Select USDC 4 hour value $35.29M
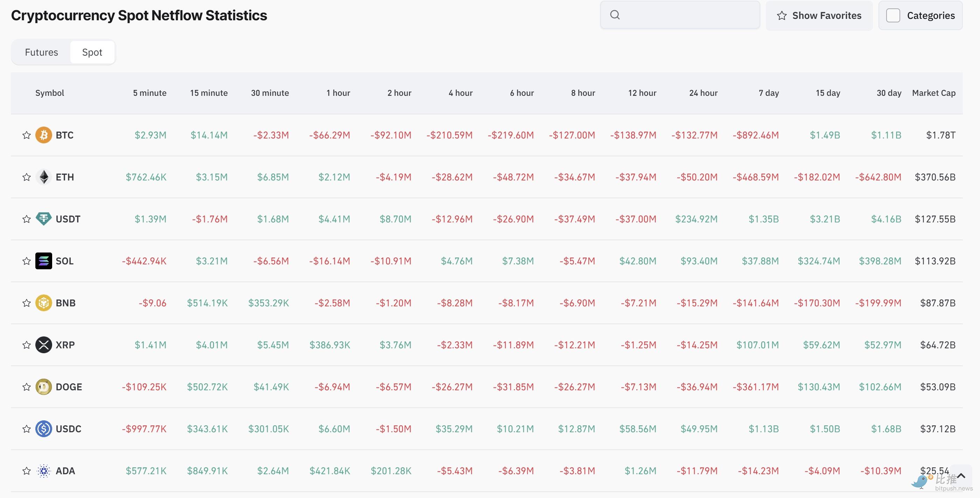Viewport: 980px width, 498px height. [x=454, y=429]
